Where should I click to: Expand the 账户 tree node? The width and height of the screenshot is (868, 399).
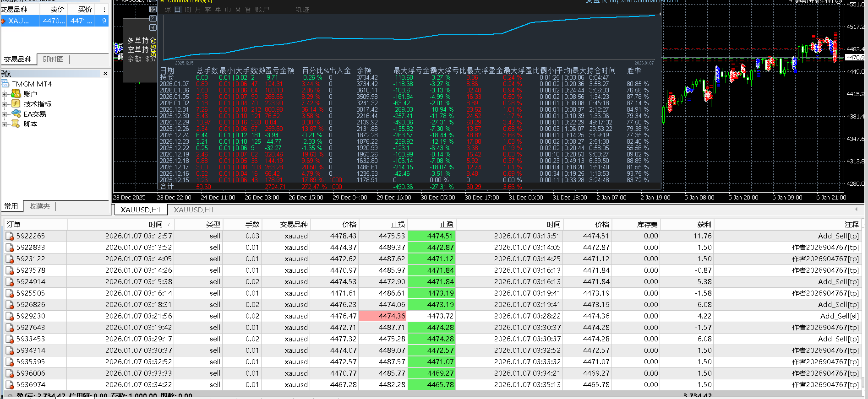pos(5,94)
